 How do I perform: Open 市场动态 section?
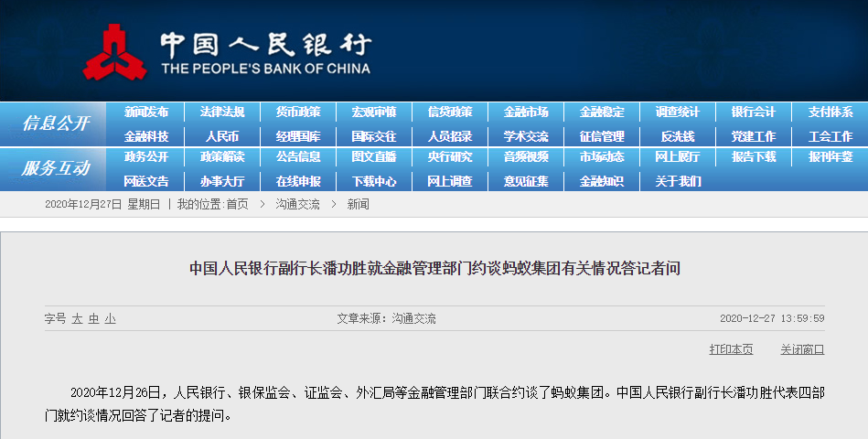pos(602,156)
